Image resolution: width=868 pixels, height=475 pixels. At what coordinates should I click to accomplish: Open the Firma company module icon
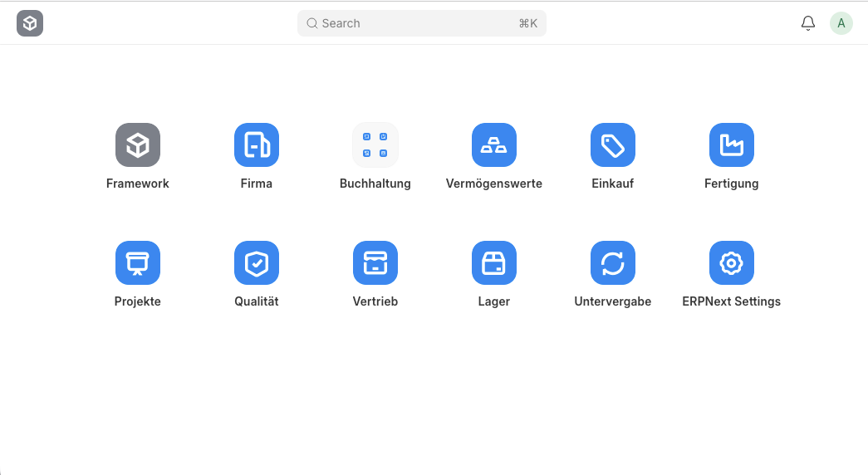coord(256,145)
